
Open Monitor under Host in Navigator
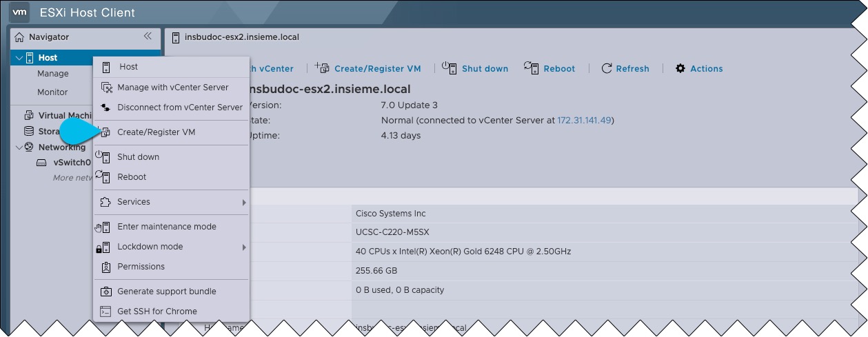coord(52,92)
